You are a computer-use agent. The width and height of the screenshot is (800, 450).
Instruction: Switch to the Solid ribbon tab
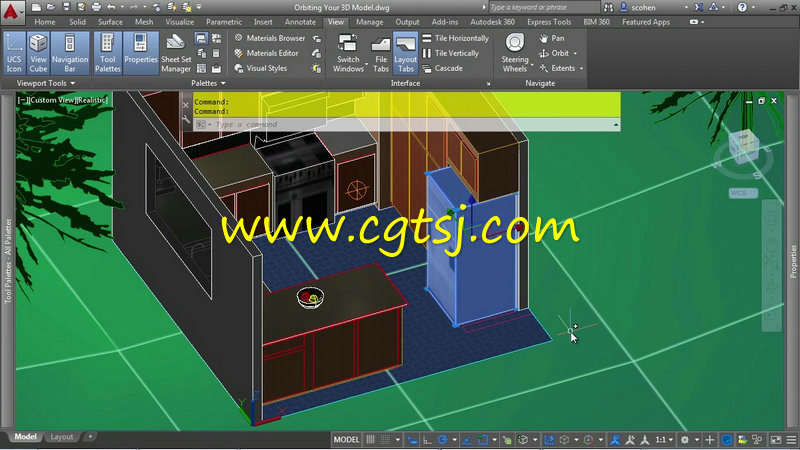coord(78,22)
